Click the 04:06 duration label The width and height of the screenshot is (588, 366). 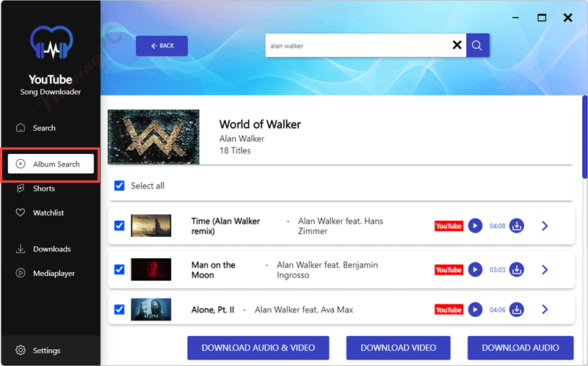pos(497,310)
